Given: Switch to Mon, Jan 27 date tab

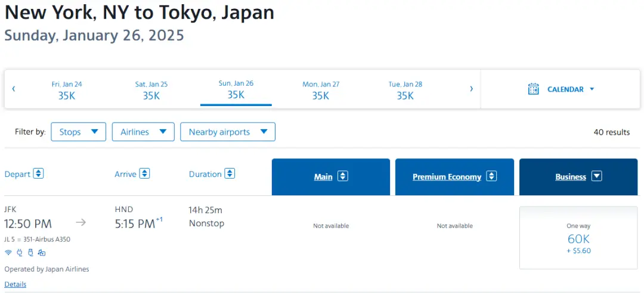Looking at the screenshot, I should click(321, 90).
